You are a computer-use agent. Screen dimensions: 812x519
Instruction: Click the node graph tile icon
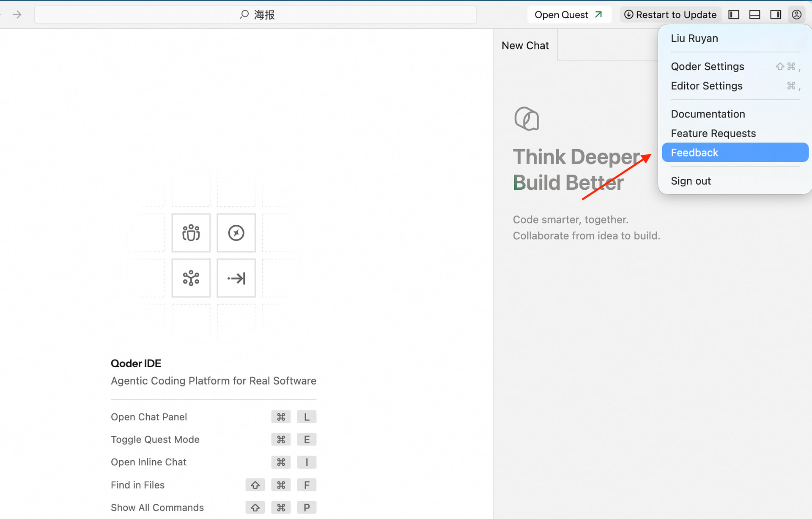(191, 278)
